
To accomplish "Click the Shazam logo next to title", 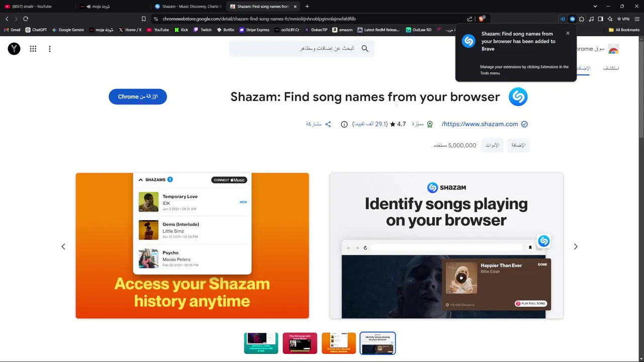I will tap(518, 97).
